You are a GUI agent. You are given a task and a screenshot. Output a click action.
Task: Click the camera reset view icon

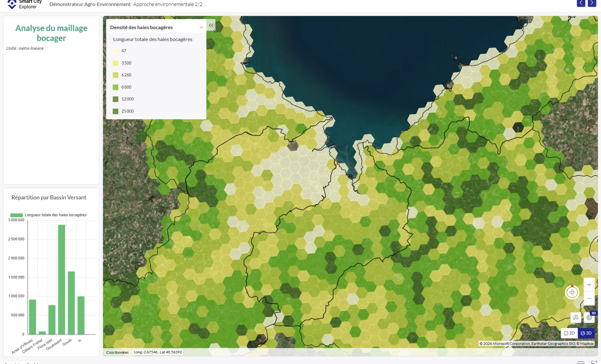click(x=576, y=317)
